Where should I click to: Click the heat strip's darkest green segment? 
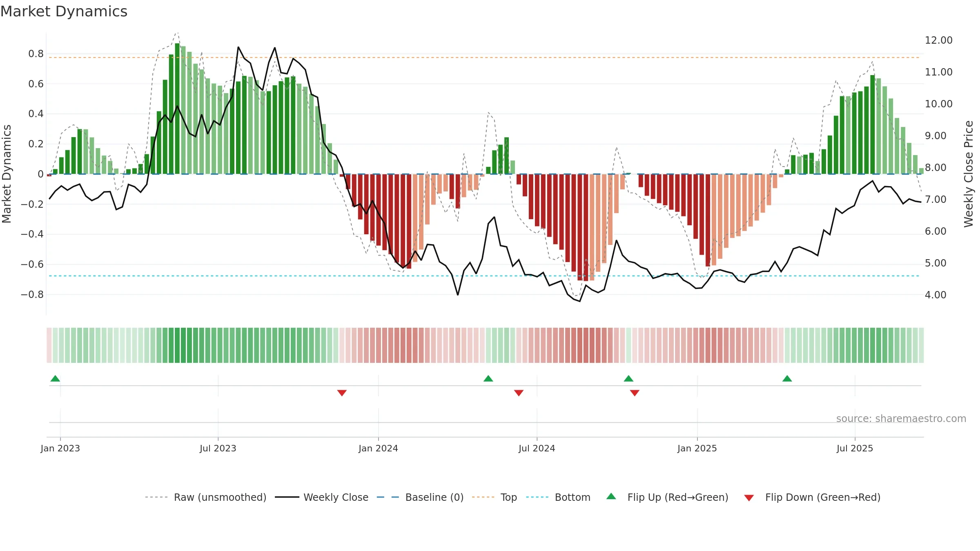tap(177, 345)
